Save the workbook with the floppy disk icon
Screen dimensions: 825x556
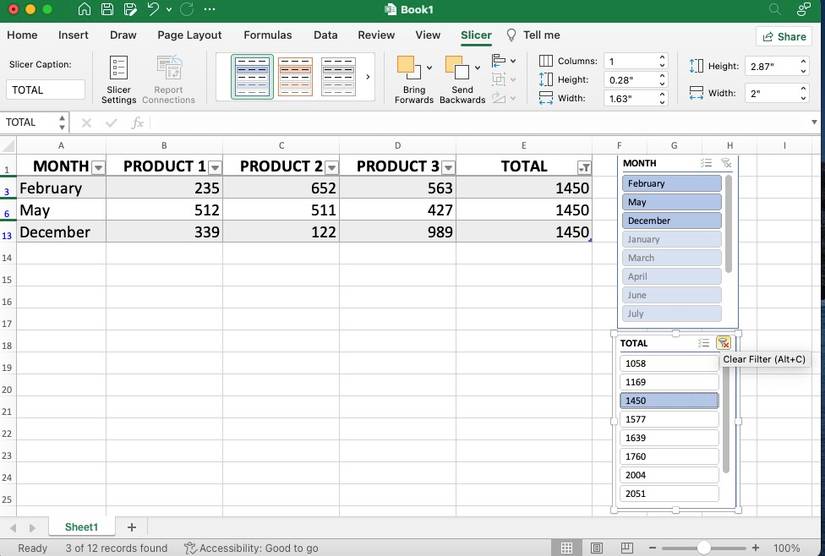point(107,9)
